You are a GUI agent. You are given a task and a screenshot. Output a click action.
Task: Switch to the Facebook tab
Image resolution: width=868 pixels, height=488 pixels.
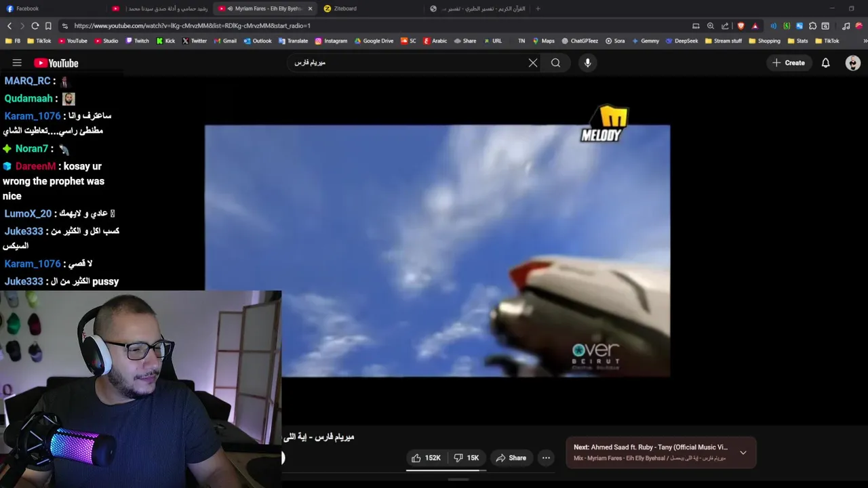click(x=53, y=9)
